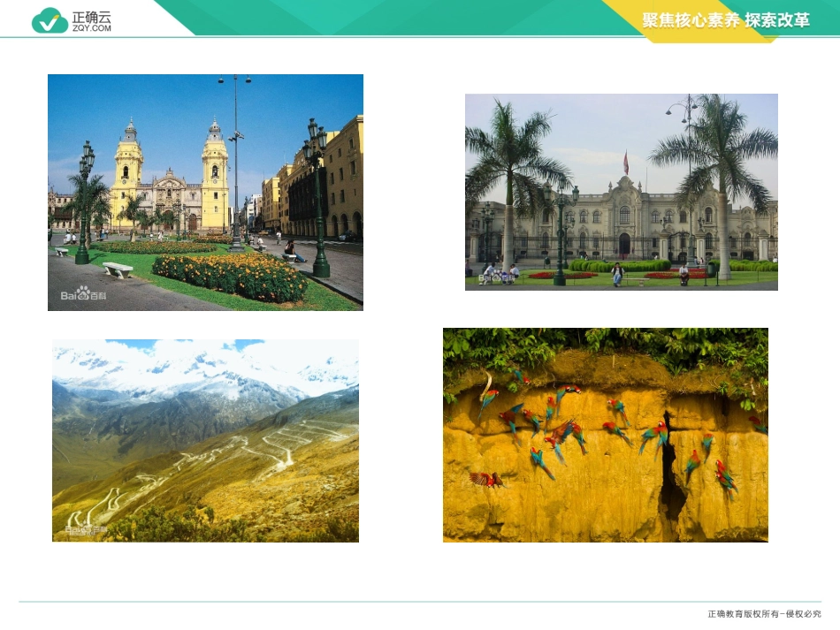Click the flying parrot with spread wings
The image size is (840, 630).
486,479
